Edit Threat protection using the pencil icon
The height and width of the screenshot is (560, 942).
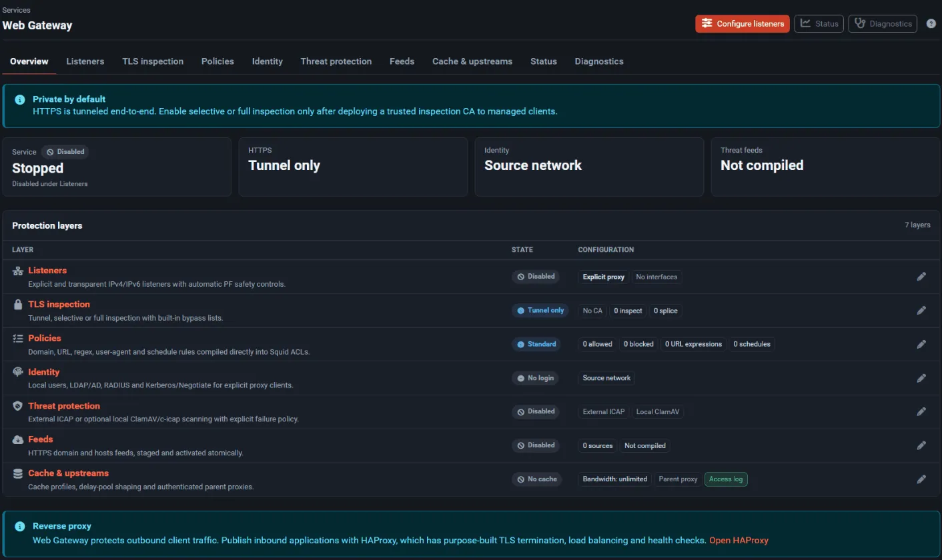(x=921, y=411)
